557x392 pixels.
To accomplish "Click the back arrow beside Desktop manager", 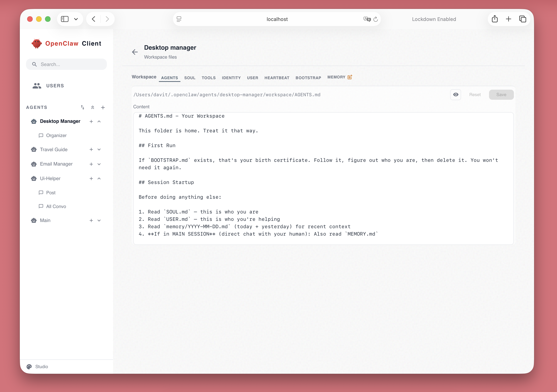I will coord(135,52).
